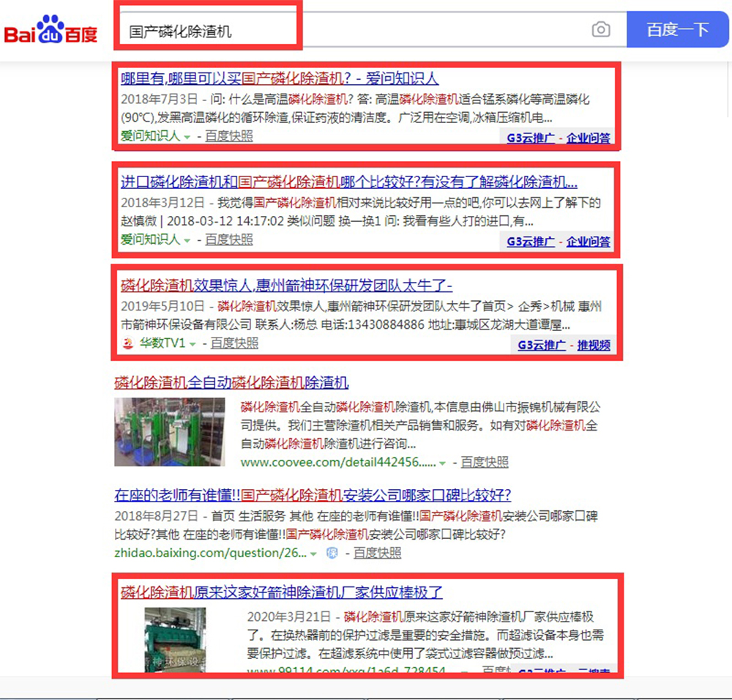Open the green machines thumbnail of the coovee result
Screen dimensions: 732x700
[x=170, y=432]
